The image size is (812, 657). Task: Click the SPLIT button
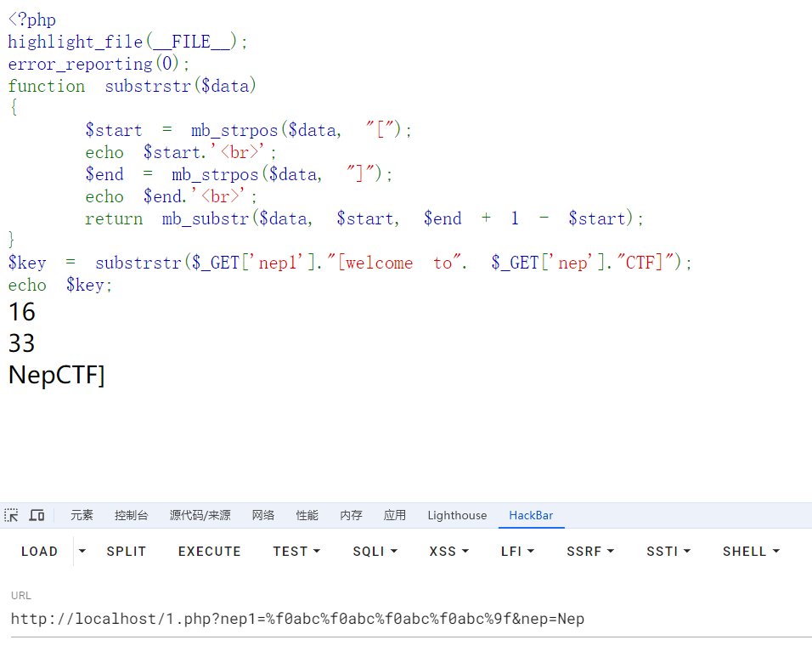click(127, 552)
